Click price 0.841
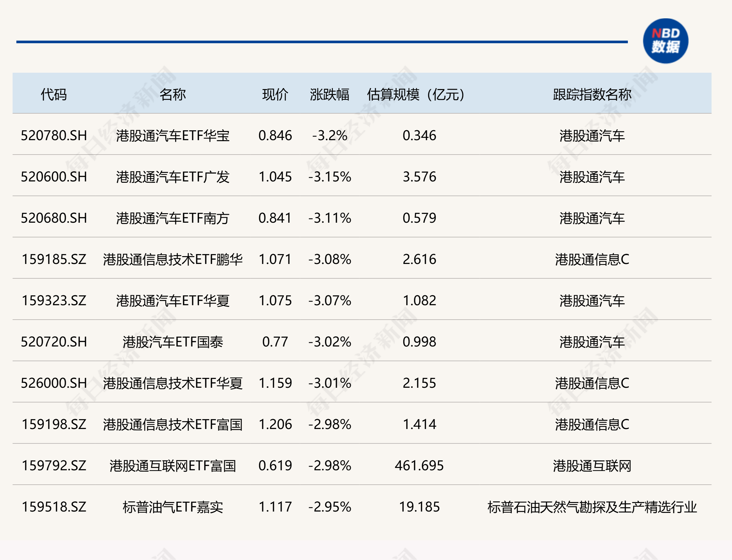Viewport: 732px width, 560px height. click(275, 218)
